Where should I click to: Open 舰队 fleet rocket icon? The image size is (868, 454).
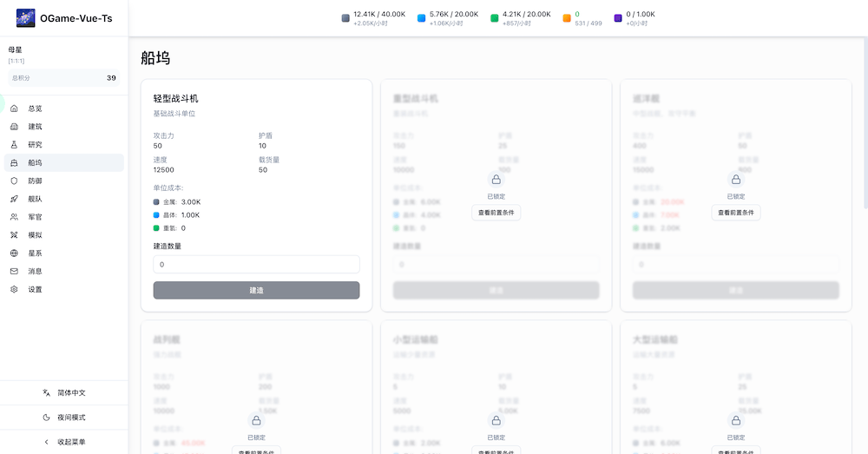14,199
